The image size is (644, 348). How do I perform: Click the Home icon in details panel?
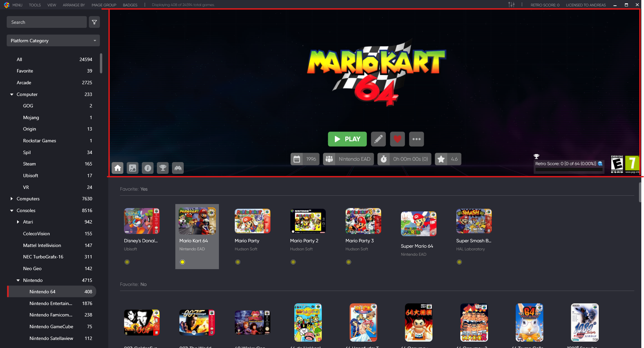coord(118,168)
